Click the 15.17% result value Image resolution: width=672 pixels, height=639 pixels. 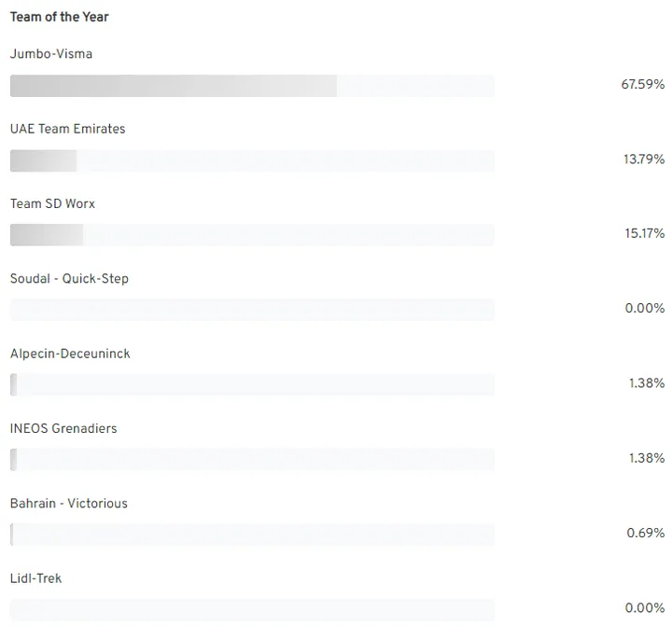[644, 233]
